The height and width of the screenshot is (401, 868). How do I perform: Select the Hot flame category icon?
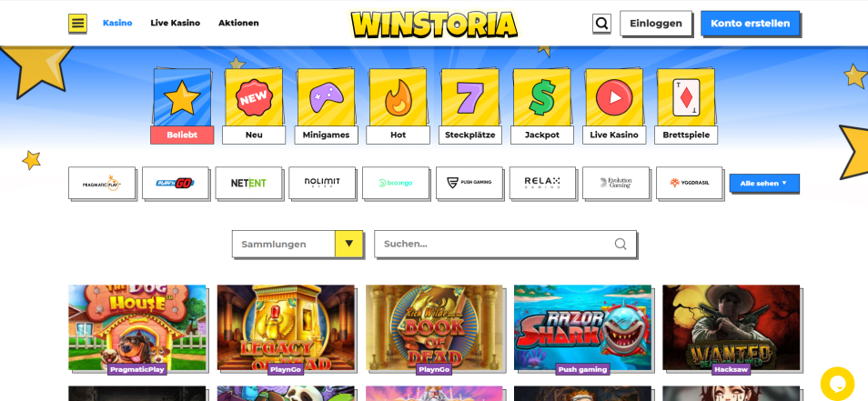tap(398, 98)
